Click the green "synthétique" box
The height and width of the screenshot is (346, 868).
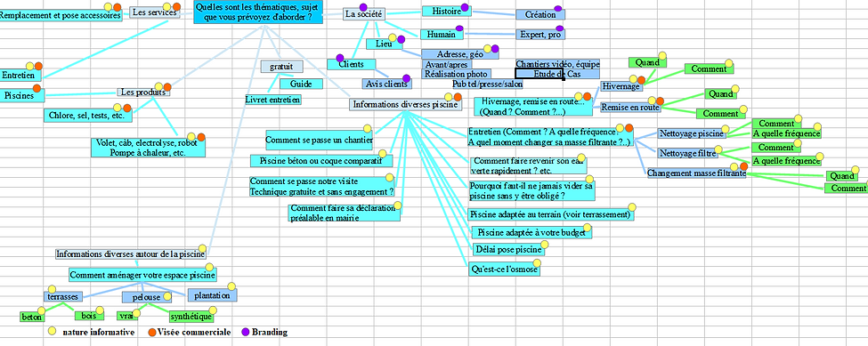coord(191,317)
